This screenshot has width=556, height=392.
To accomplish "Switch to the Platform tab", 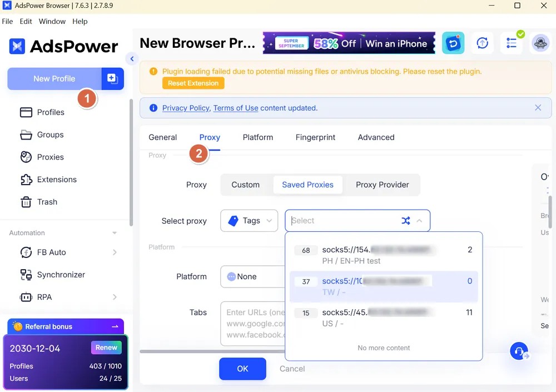I will pos(258,137).
